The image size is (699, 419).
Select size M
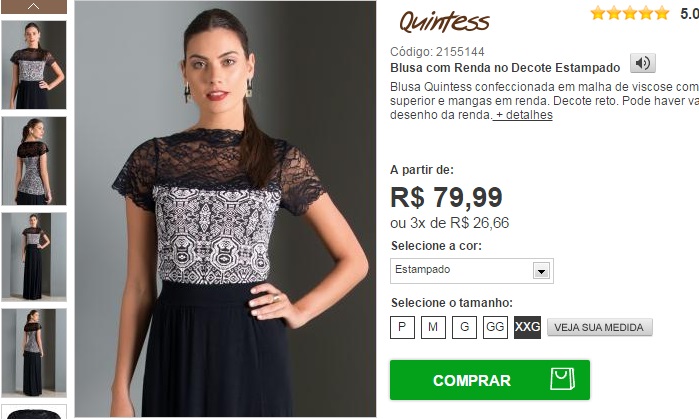(433, 327)
